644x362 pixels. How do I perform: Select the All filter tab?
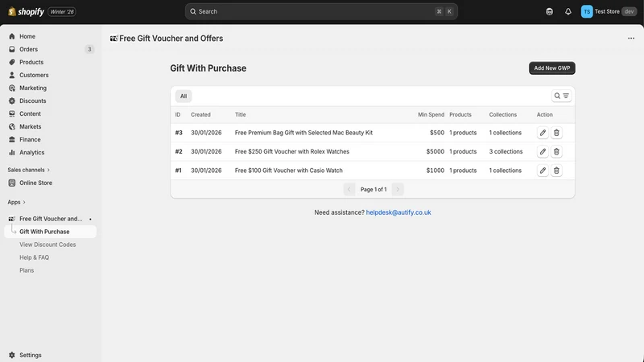pyautogui.click(x=184, y=96)
